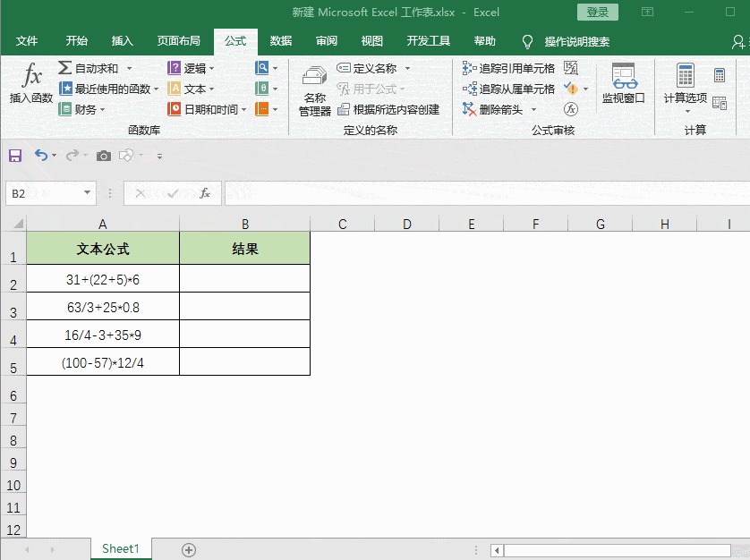
Task: Open the Name Box dropdown arrow
Action: point(87,192)
